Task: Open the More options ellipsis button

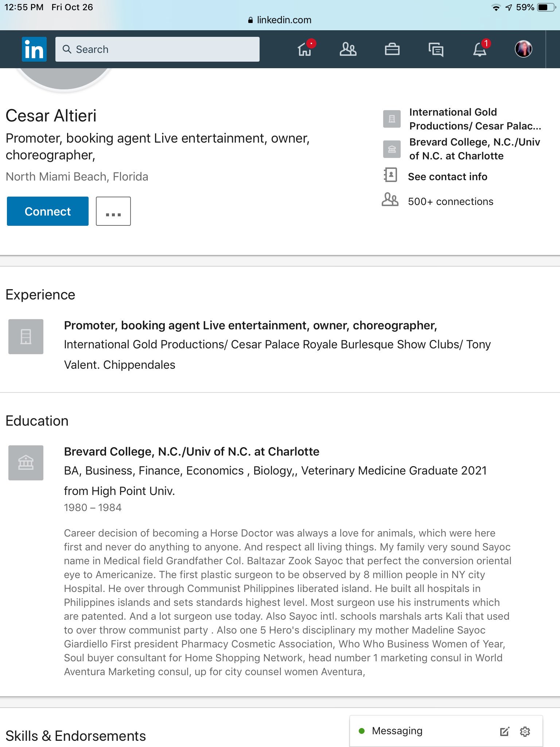Action: coord(113,211)
